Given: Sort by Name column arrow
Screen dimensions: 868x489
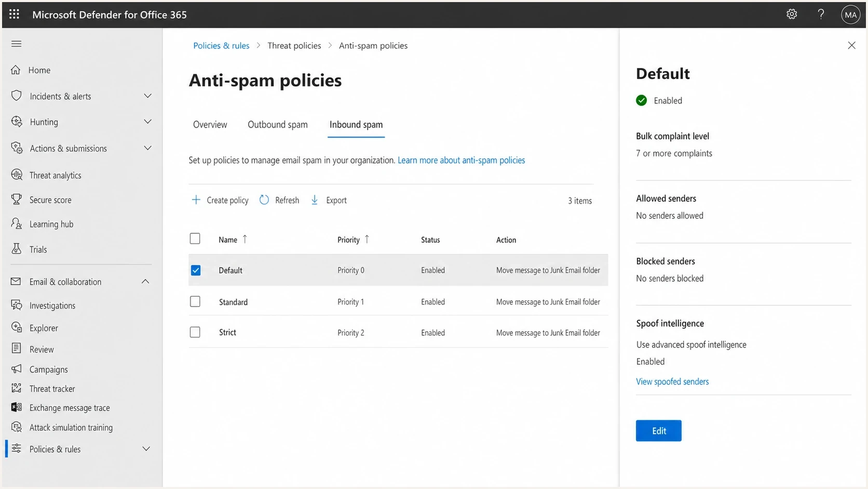Looking at the screenshot, I should (245, 239).
